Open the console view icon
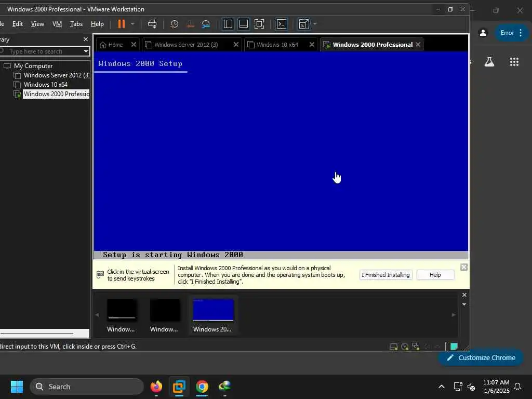This screenshot has width=532, height=399. (x=282, y=24)
